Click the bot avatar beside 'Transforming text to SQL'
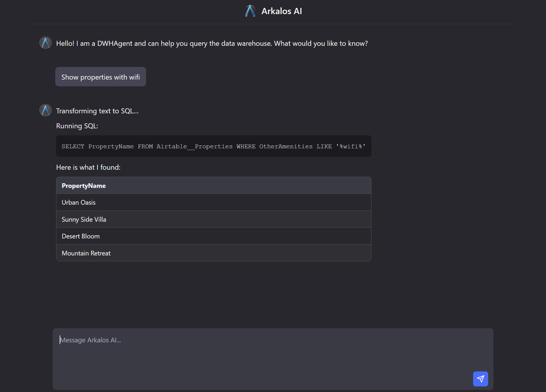This screenshot has width=546, height=392. [46, 110]
